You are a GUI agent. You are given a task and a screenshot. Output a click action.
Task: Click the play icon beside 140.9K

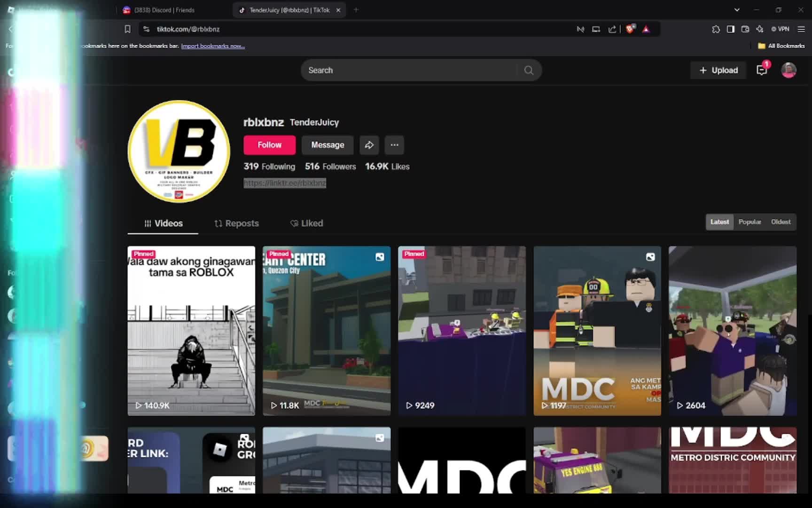click(139, 405)
